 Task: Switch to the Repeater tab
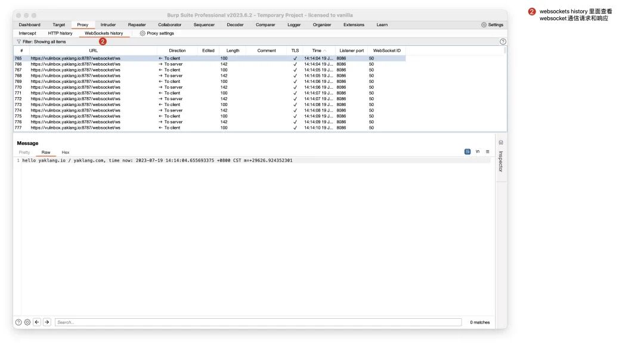click(x=137, y=24)
